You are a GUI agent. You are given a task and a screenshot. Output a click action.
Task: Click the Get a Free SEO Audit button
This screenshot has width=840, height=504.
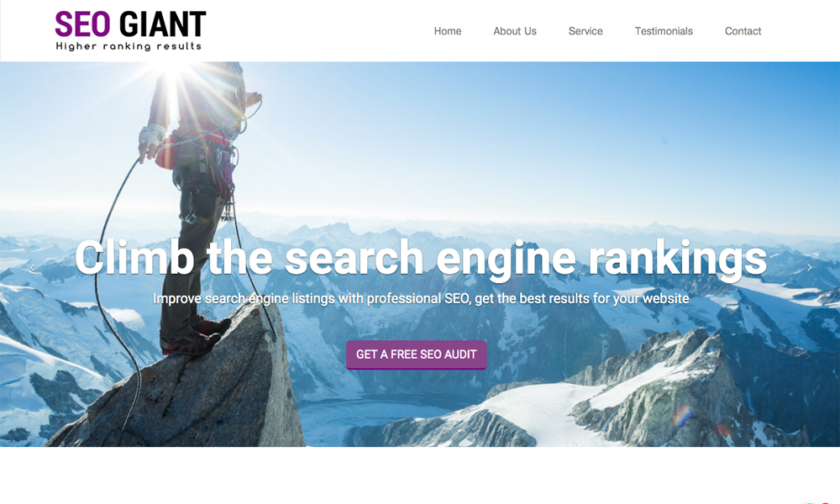click(x=417, y=354)
